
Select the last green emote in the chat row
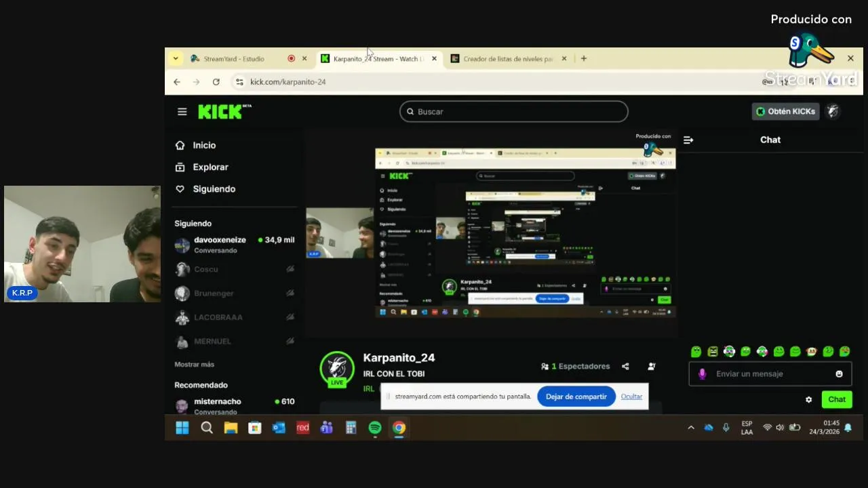[x=844, y=351]
